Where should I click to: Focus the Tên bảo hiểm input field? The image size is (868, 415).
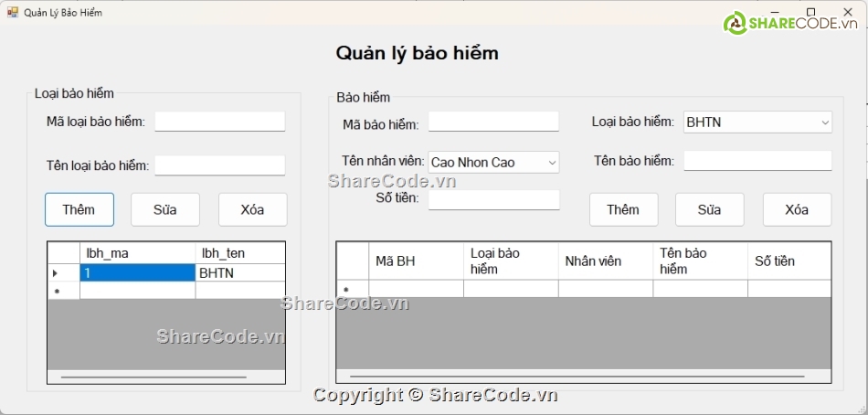pos(757,161)
